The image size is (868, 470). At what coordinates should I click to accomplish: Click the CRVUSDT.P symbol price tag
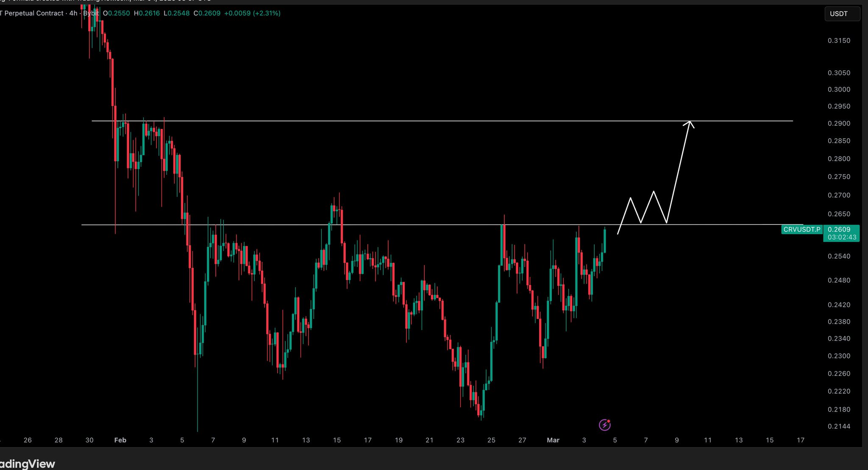click(802, 229)
